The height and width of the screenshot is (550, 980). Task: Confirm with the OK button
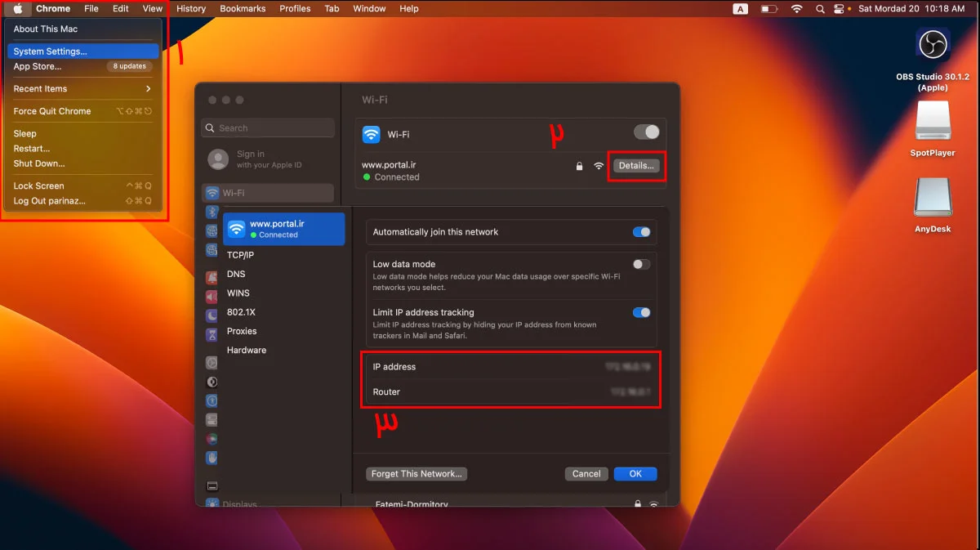point(635,474)
